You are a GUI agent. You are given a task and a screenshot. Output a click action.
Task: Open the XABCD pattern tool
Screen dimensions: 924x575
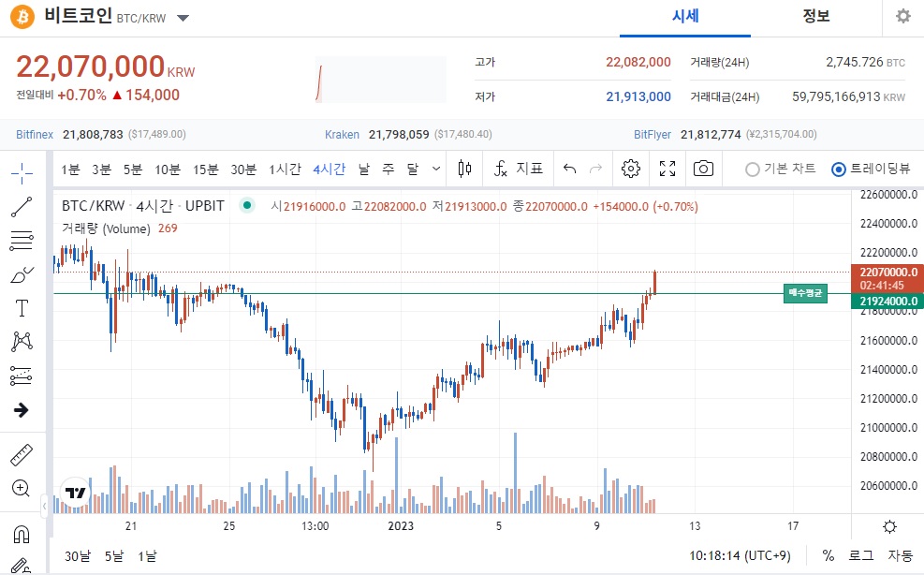click(22, 342)
